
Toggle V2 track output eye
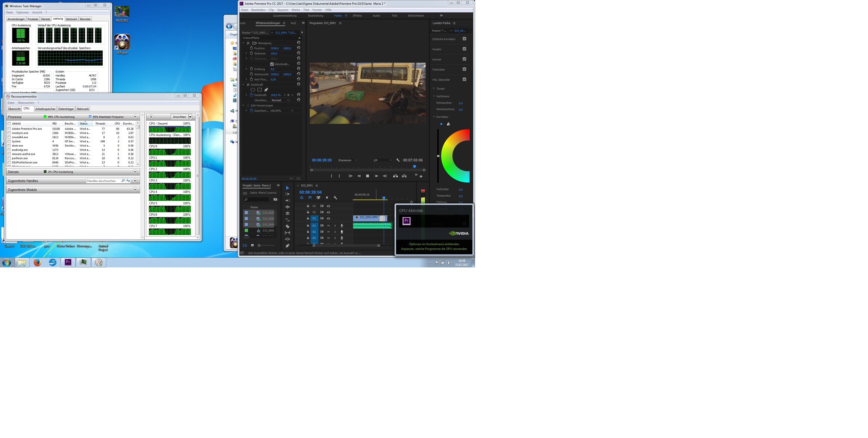coord(329,212)
